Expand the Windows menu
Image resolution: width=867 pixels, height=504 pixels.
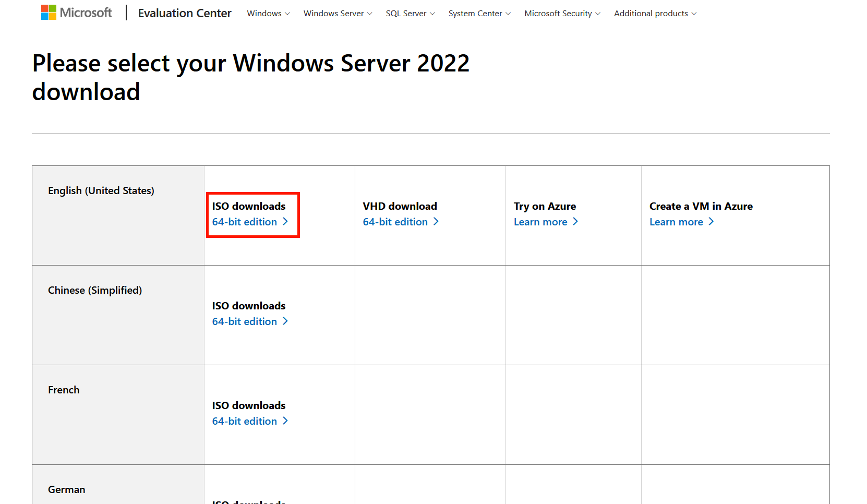point(268,13)
